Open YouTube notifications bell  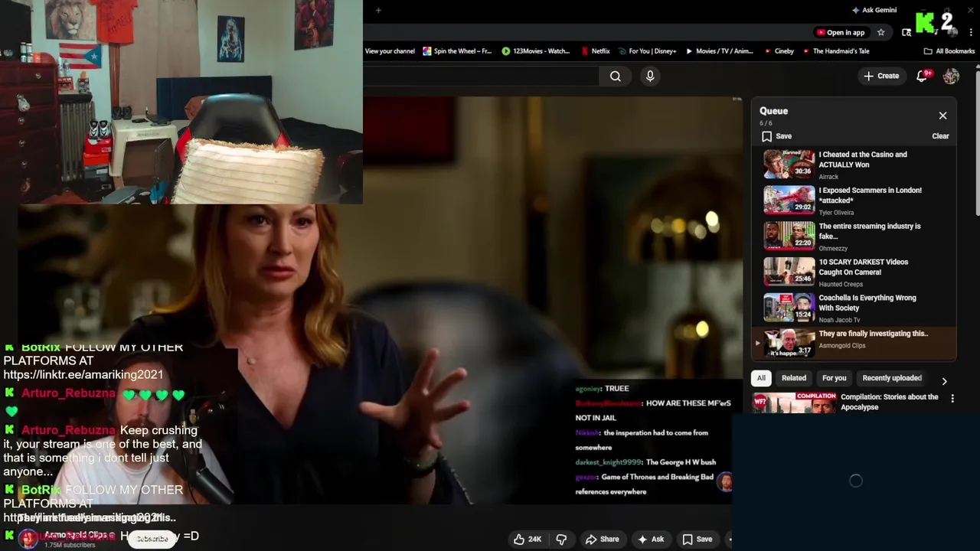click(x=923, y=76)
